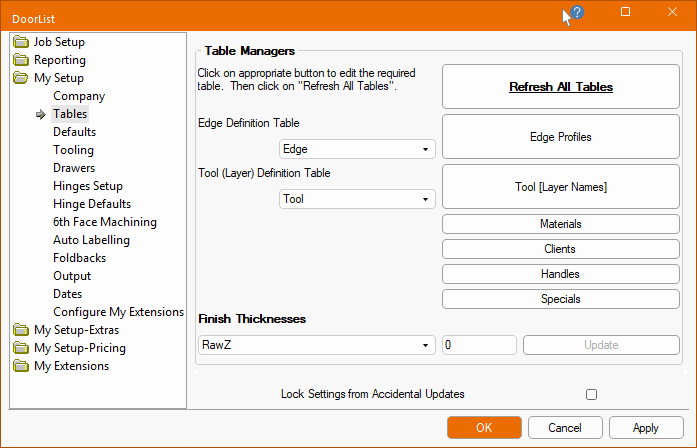Image resolution: width=697 pixels, height=448 pixels.
Task: Click the Materials button
Action: [560, 224]
